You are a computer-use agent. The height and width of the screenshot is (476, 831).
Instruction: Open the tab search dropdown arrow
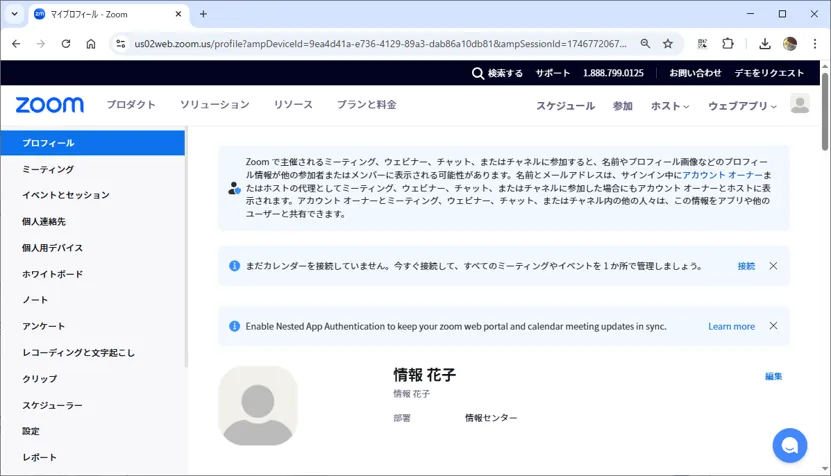(14, 14)
